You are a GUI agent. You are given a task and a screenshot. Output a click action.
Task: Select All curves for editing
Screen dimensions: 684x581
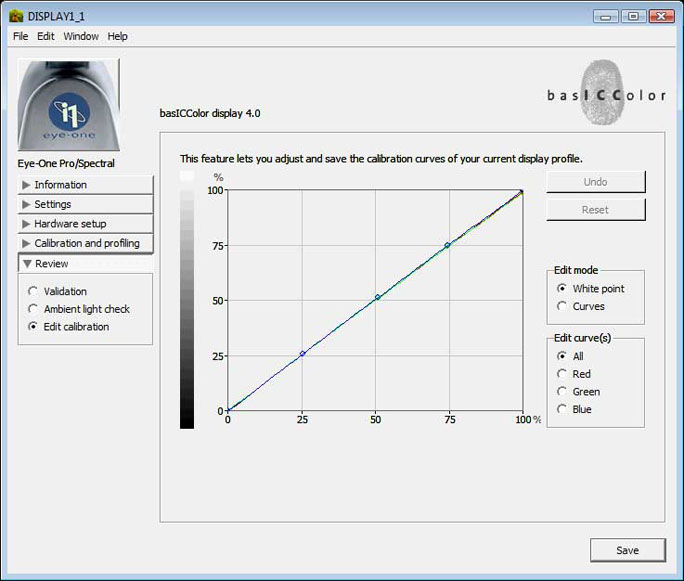[x=562, y=356]
